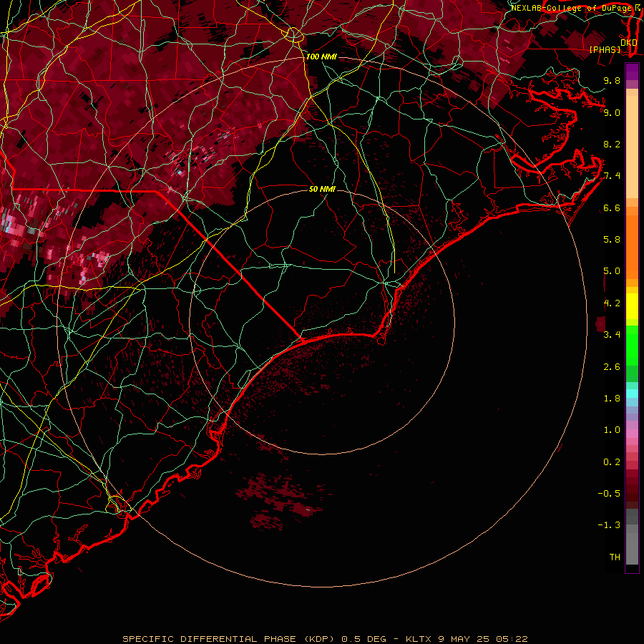Click the 50 NMI range ring label
The height and width of the screenshot is (644, 644).
coord(322,189)
